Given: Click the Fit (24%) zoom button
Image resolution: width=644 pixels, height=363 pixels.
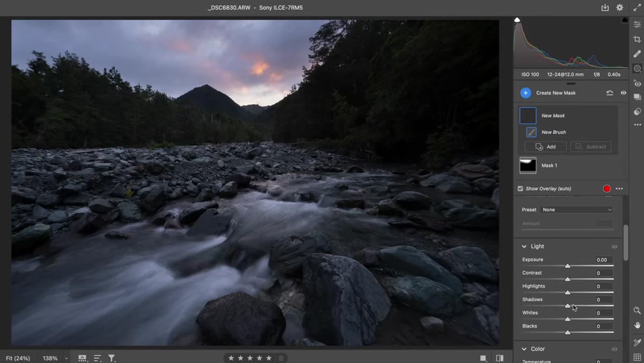Looking at the screenshot, I should (18, 358).
